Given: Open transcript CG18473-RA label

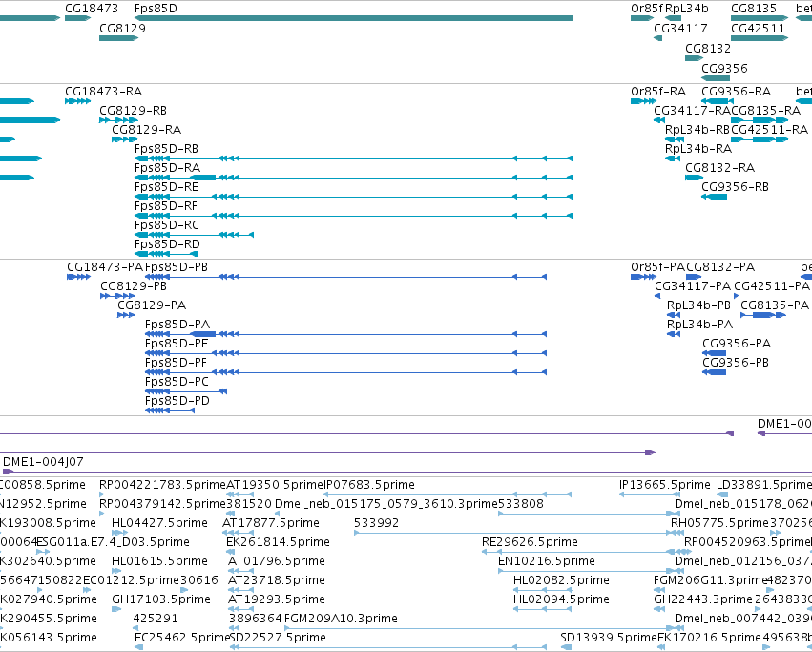Looking at the screenshot, I should click(x=104, y=92).
